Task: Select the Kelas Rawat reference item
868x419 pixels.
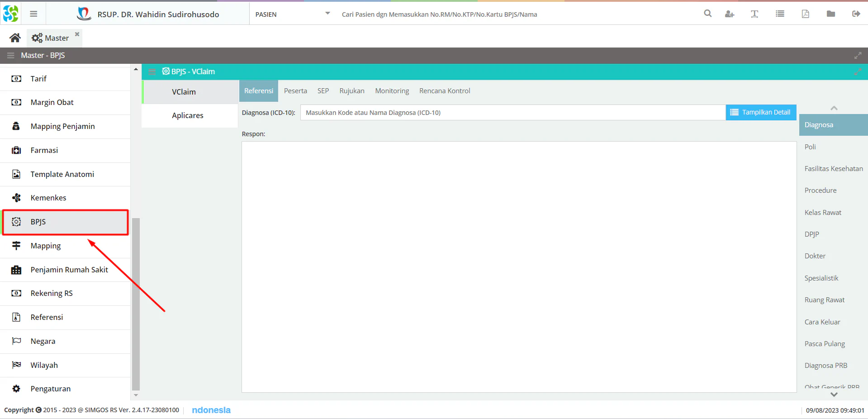Action: (833, 213)
